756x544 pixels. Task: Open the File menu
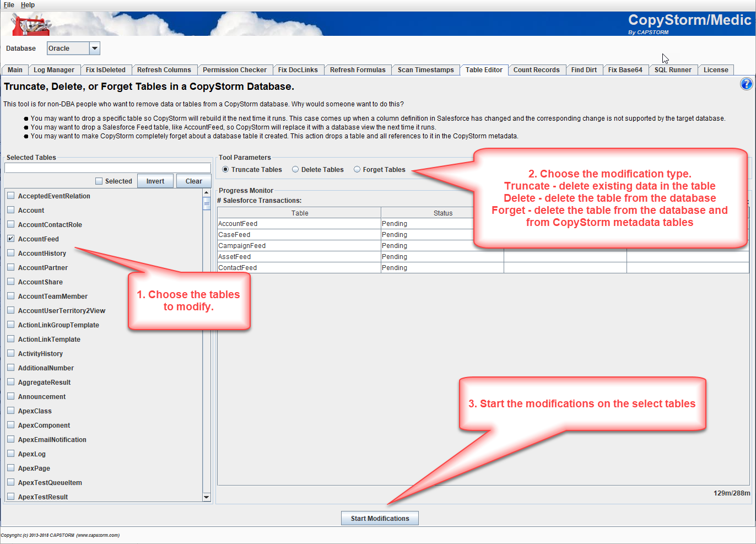coord(9,5)
